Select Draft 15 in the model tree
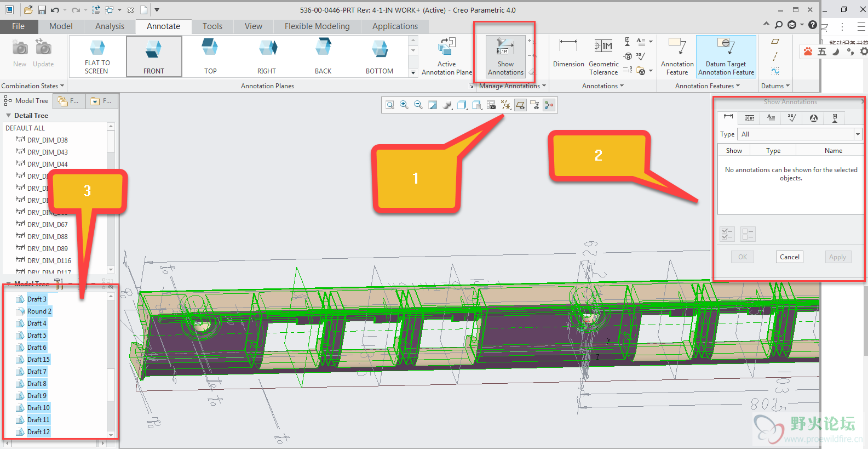Screen dimensions: 868x449 pyautogui.click(x=38, y=360)
